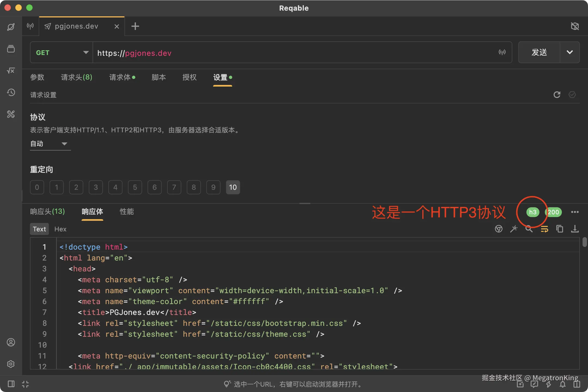This screenshot has height=392, width=588.
Task: Click the signal icon inside URL bar
Action: (x=502, y=52)
